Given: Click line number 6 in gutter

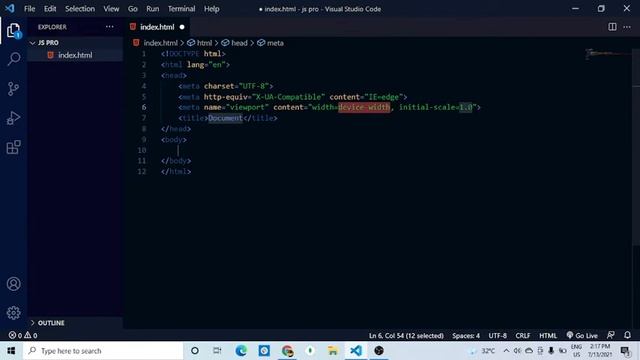Looking at the screenshot, I should tap(144, 107).
